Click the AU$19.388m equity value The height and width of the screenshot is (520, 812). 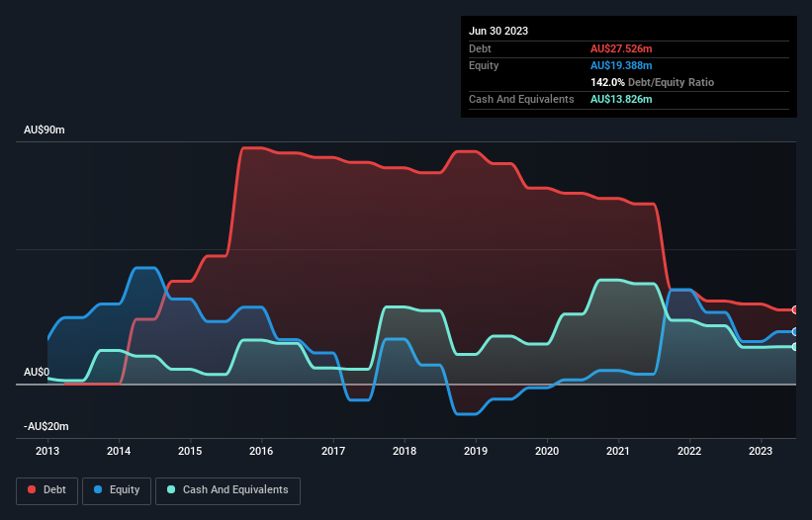[621, 65]
